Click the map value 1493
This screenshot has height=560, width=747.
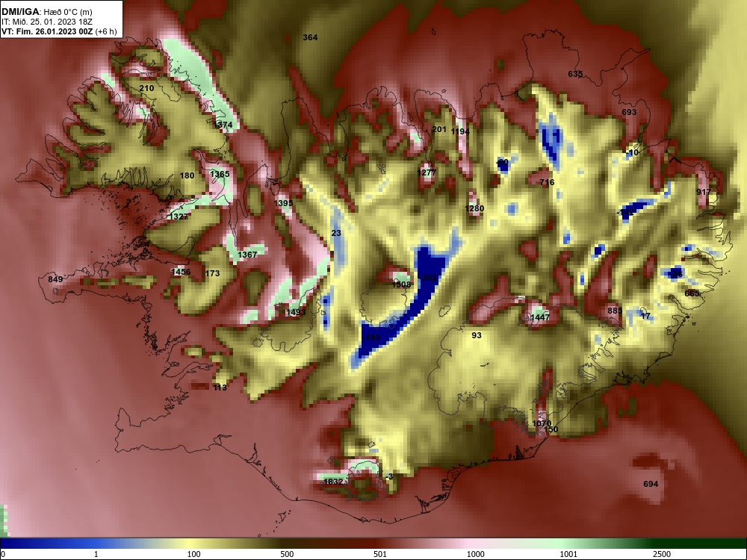[296, 313]
